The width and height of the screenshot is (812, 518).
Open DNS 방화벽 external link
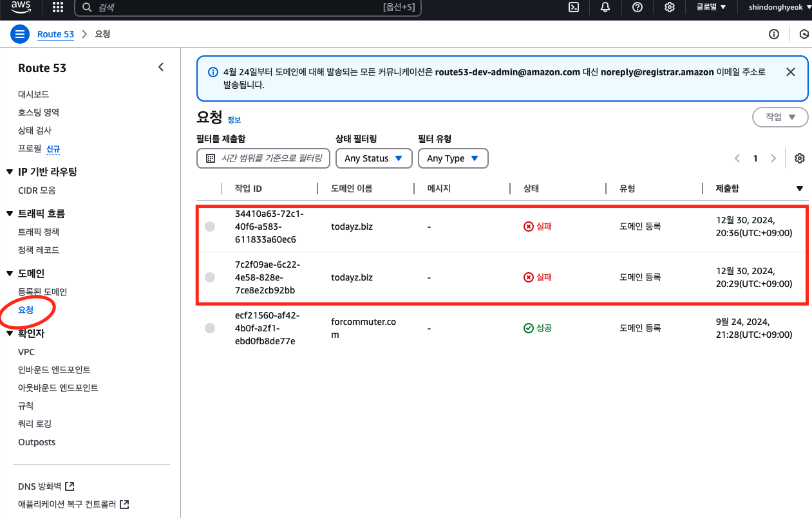pyautogui.click(x=46, y=486)
